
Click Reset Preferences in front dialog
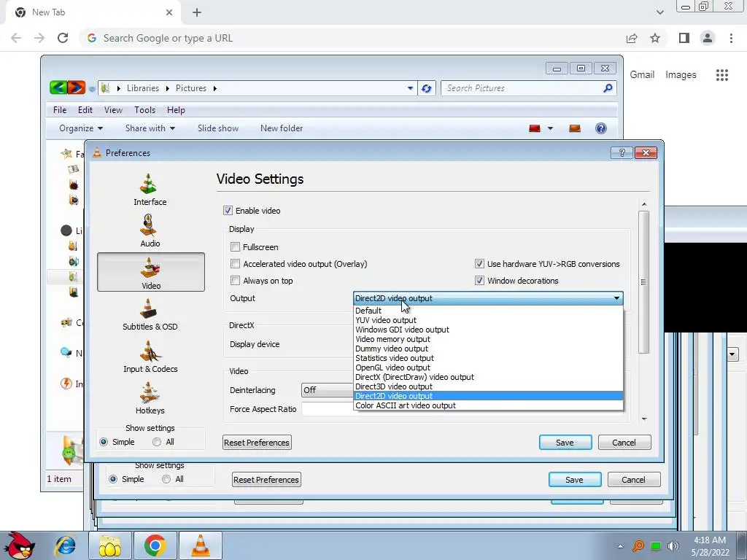[257, 443]
